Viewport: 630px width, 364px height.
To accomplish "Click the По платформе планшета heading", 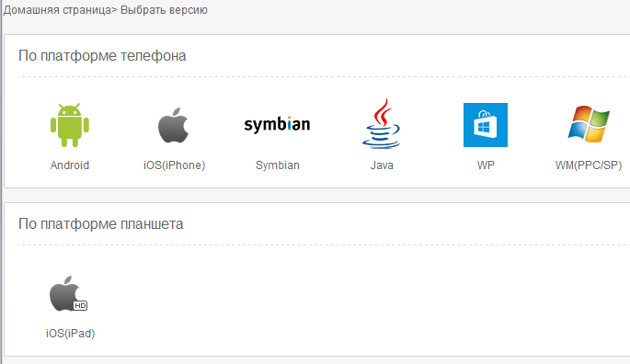I will (x=101, y=223).
